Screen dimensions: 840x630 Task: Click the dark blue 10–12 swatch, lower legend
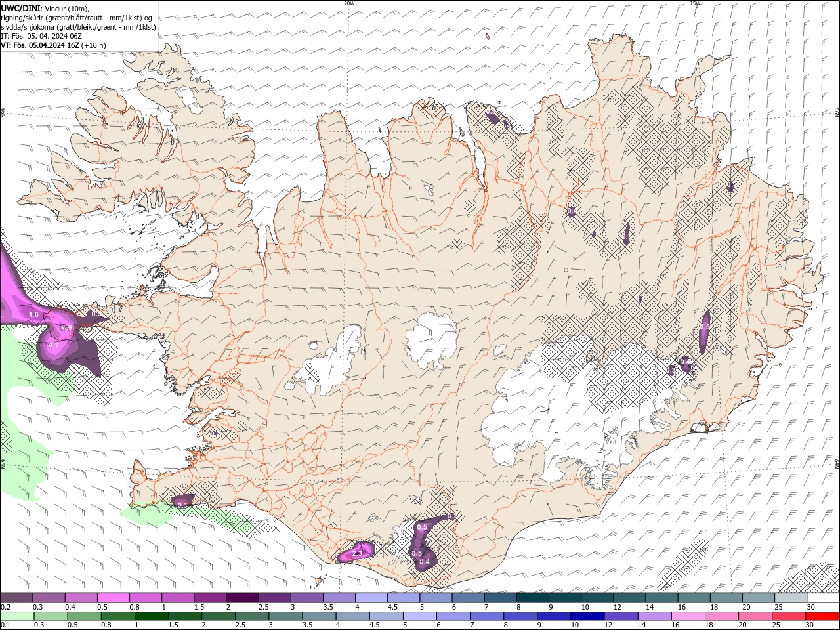tap(587, 616)
